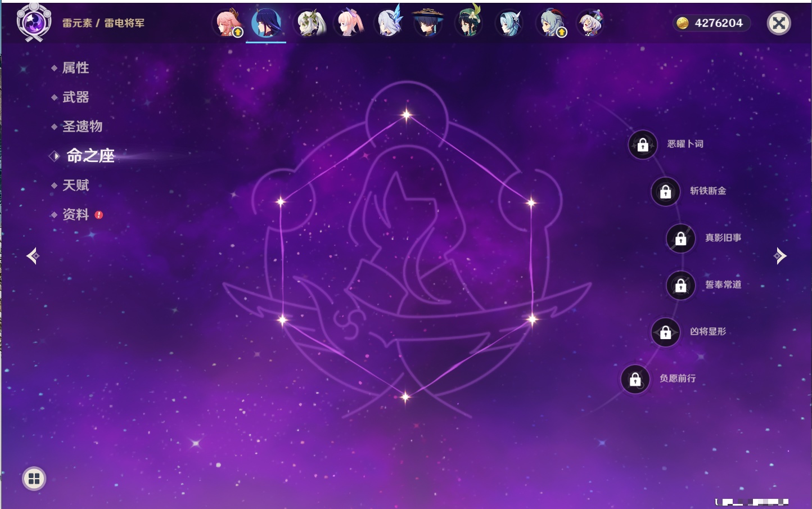
Task: Open the 武器 weapon menu
Action: [75, 97]
